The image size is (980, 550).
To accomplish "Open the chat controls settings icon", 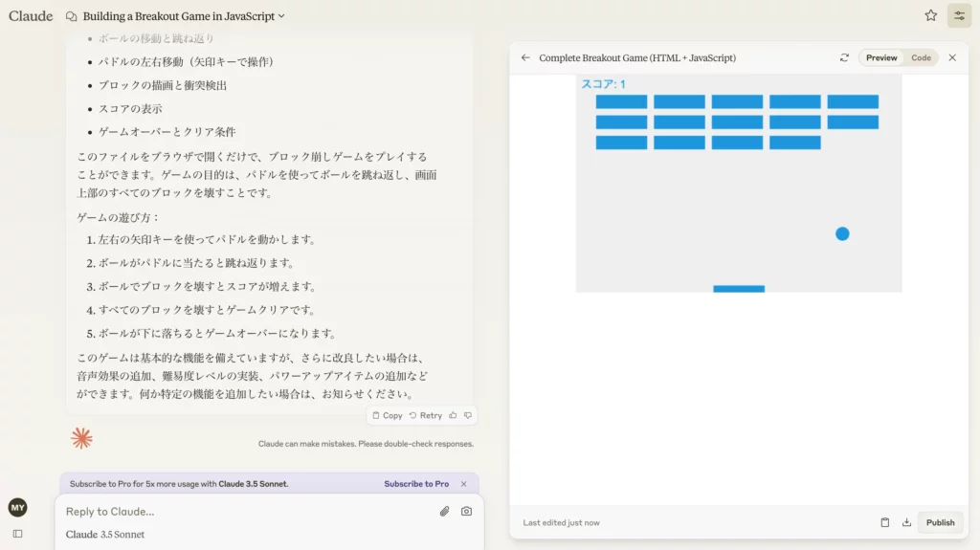I will coord(959,15).
